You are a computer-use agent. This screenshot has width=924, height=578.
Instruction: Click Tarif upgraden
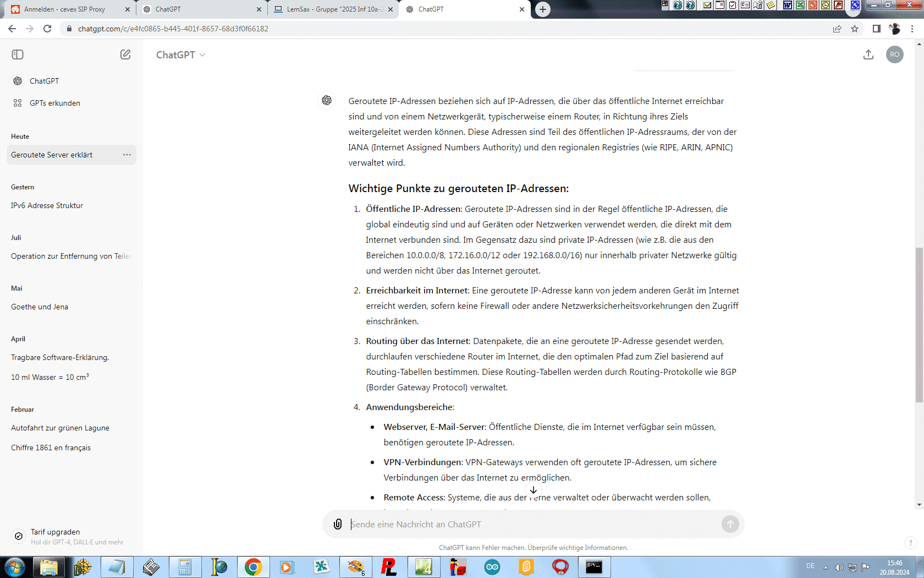click(x=71, y=536)
